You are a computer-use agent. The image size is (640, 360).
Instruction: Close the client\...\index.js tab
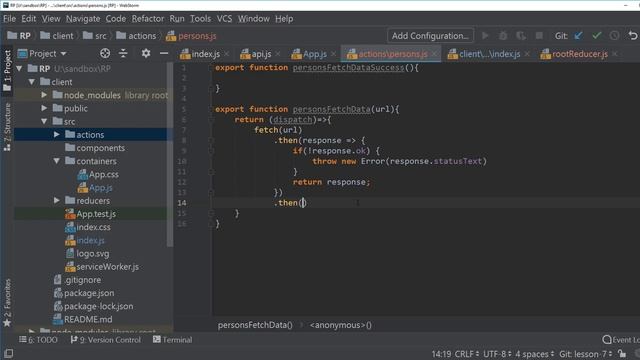[527, 54]
